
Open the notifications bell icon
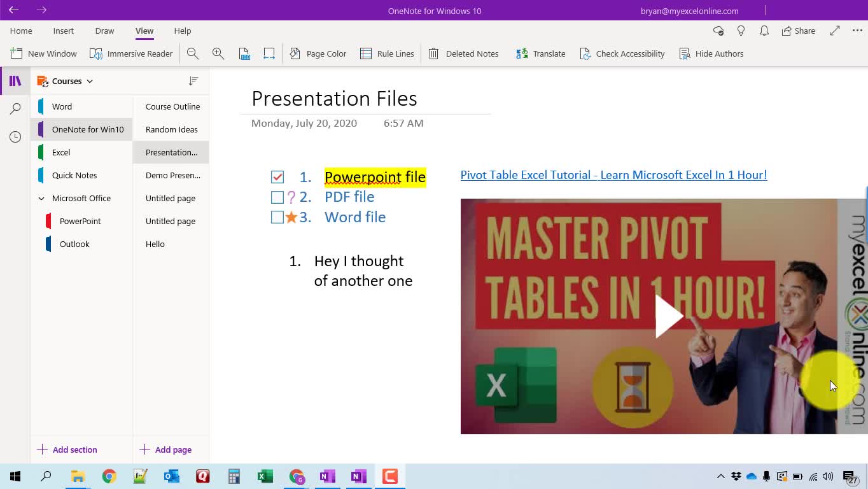click(764, 31)
